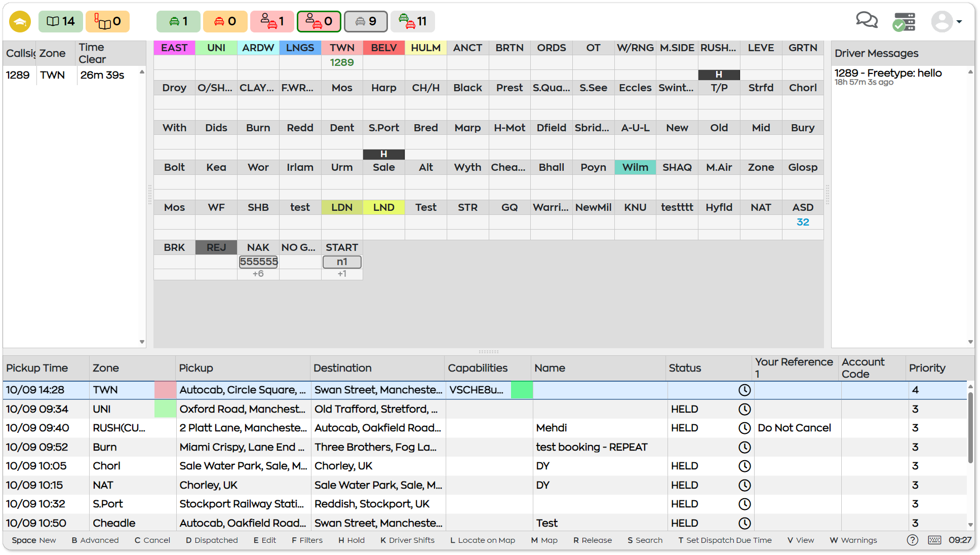This screenshot has width=980, height=555.
Task: Click green swatch on the UNI booking row
Action: (165, 409)
